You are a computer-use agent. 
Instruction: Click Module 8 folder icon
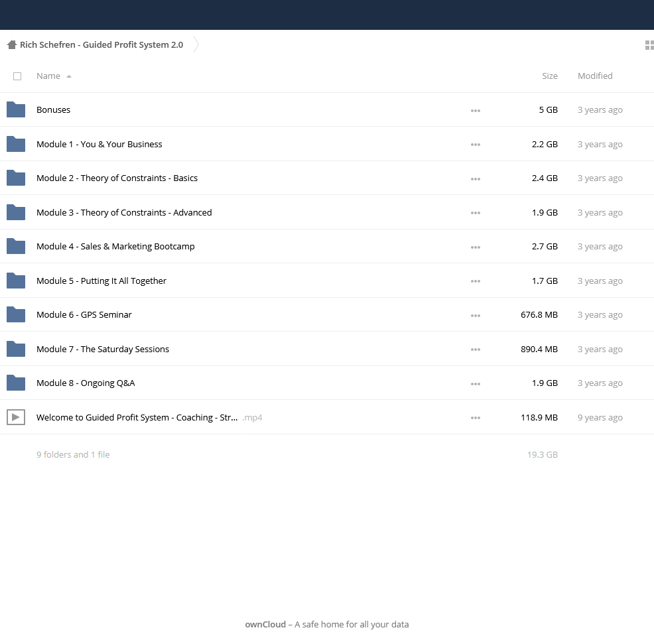pos(16,383)
